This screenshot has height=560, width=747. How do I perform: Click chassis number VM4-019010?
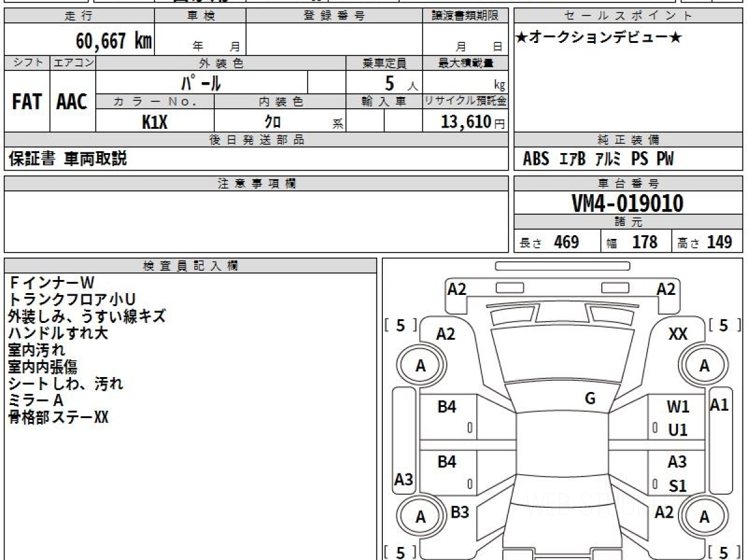(x=627, y=203)
